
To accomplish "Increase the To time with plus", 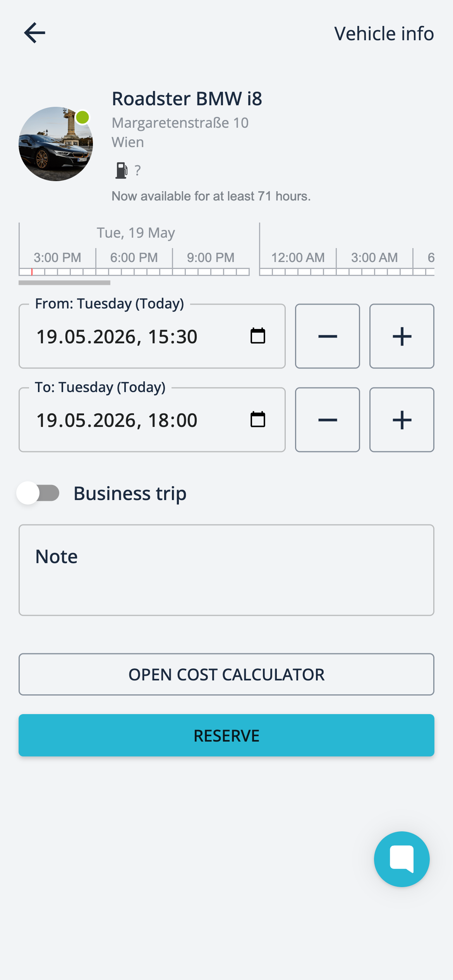I will point(402,420).
